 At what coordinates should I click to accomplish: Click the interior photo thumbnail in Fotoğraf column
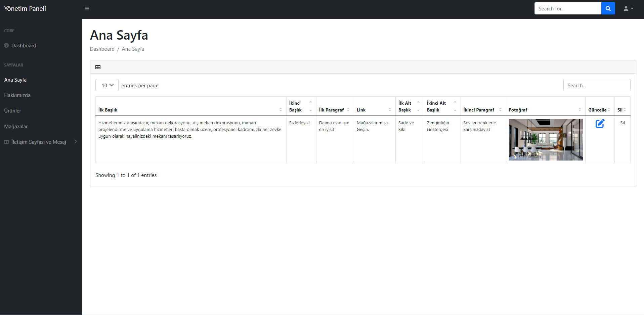coord(546,140)
